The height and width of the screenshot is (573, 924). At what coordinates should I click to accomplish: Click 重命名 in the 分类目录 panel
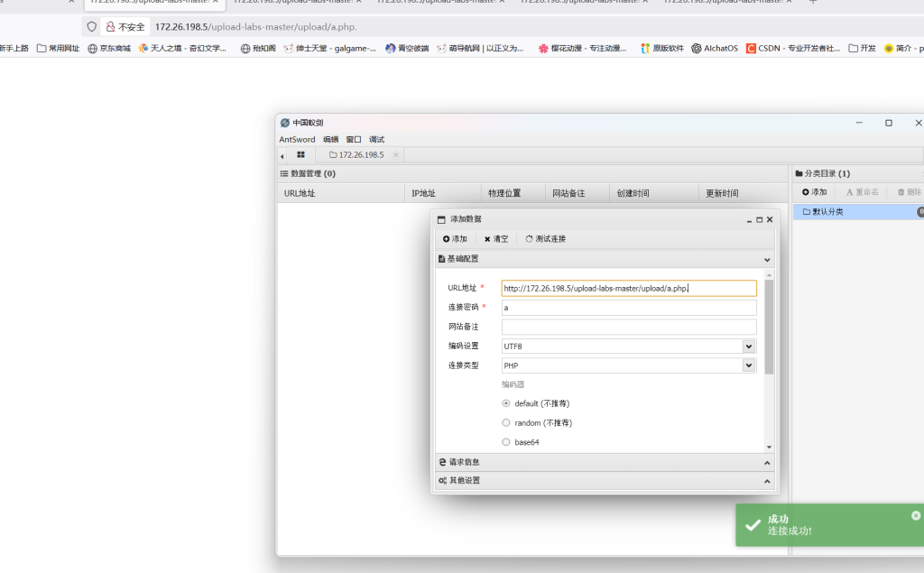pos(862,192)
